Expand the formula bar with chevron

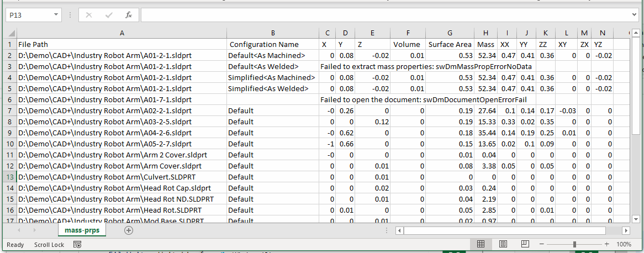(x=634, y=15)
